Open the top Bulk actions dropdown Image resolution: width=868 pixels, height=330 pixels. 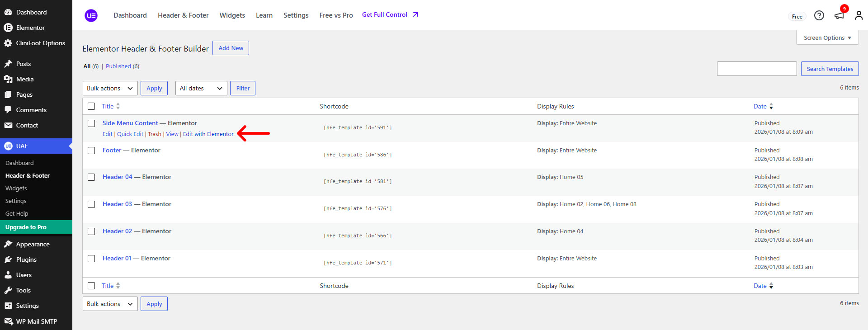pyautogui.click(x=110, y=88)
